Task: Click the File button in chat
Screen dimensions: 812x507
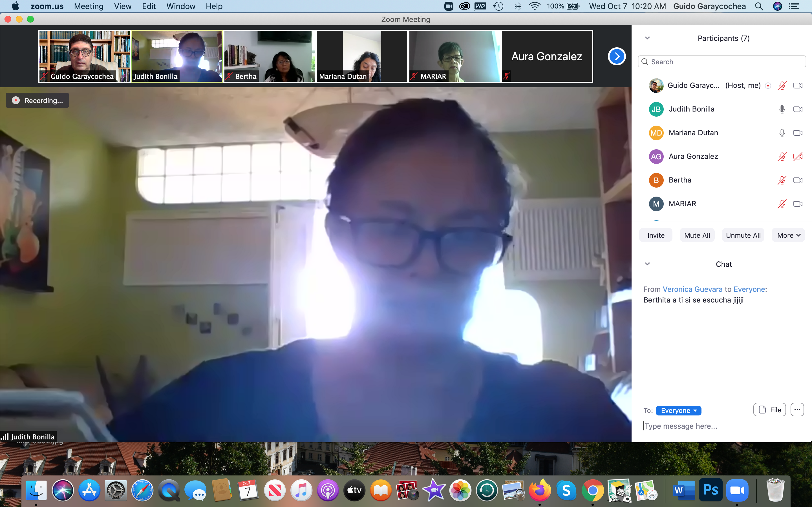Action: 769,410
